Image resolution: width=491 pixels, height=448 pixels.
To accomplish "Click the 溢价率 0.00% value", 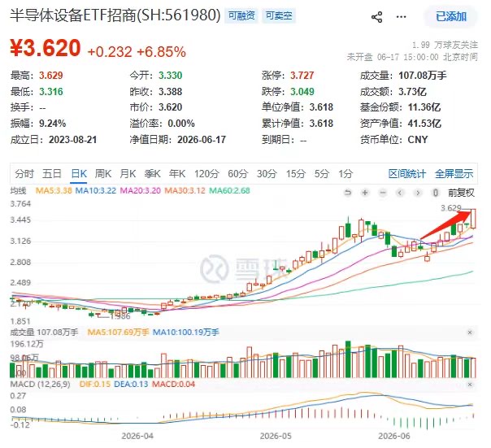I will coord(181,124).
